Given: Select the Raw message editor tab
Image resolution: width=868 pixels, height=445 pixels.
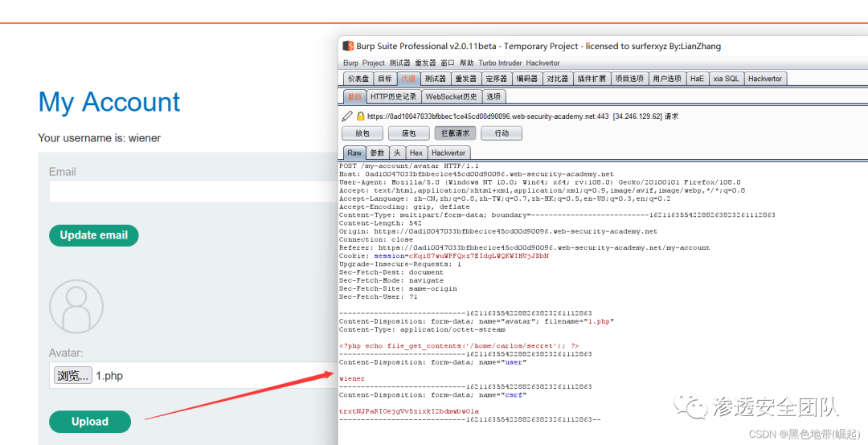Looking at the screenshot, I should (354, 153).
